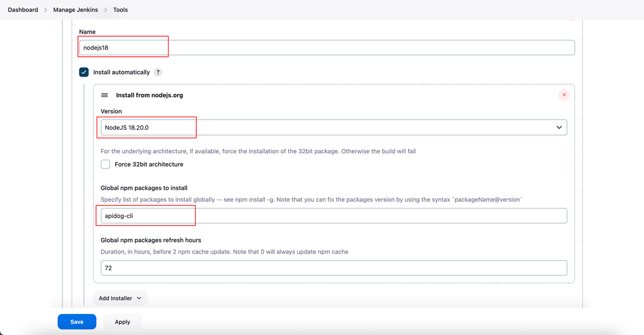Click the npm refresh hours field showing 72
Screen dimensions: 644x335
pyautogui.click(x=334, y=268)
